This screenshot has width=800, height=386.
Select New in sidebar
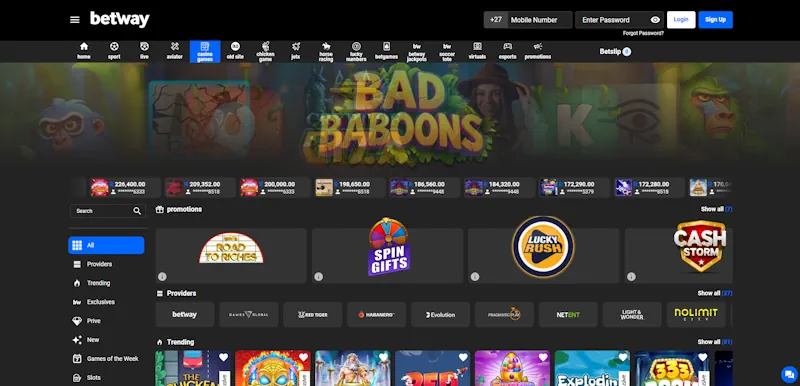point(106,340)
